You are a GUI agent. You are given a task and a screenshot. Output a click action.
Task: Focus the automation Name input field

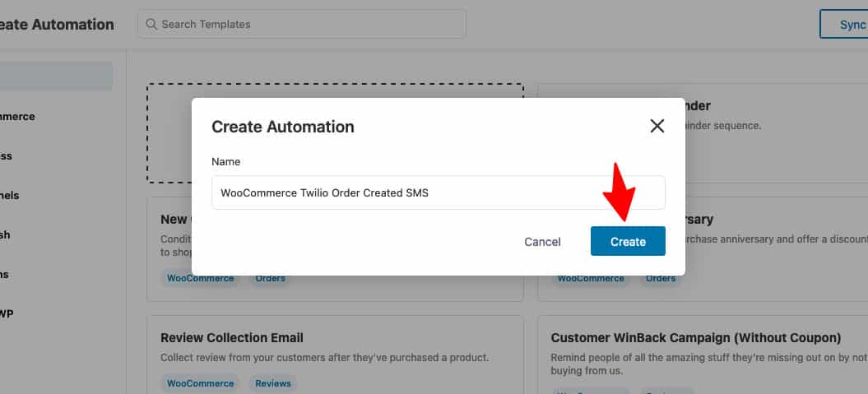point(438,192)
